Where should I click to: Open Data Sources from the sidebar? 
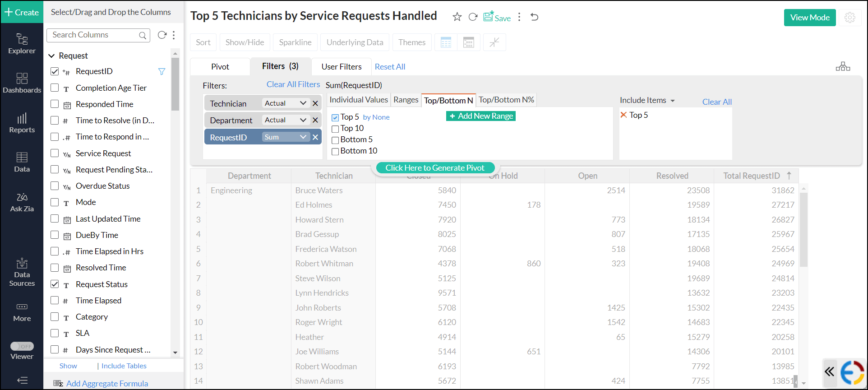coord(22,273)
